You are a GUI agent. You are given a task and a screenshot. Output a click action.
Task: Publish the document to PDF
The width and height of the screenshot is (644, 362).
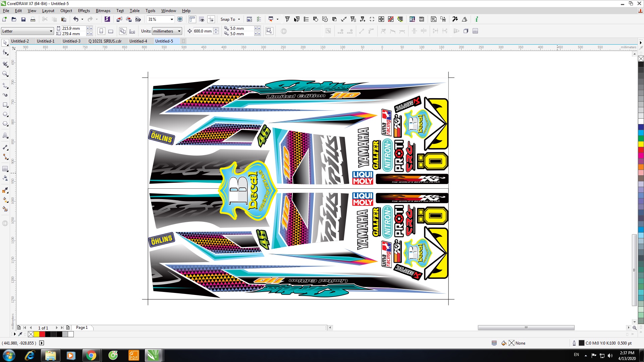[x=138, y=19]
